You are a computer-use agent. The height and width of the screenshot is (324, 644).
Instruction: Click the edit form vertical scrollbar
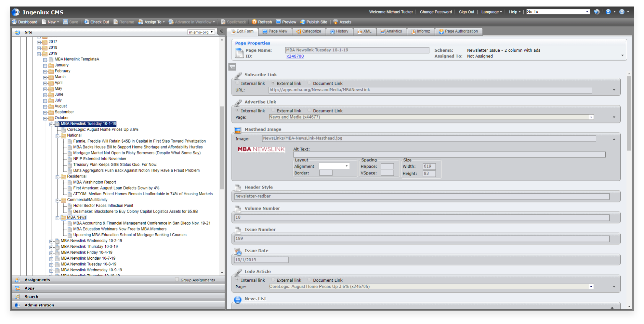coord(629,113)
